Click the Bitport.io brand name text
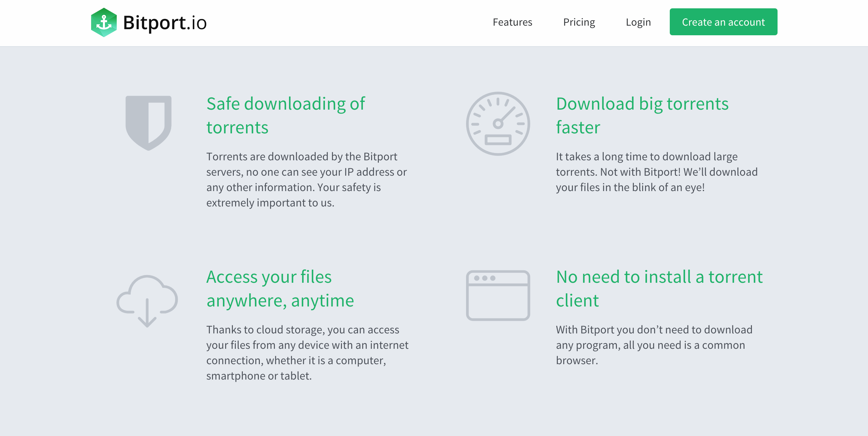 (165, 22)
